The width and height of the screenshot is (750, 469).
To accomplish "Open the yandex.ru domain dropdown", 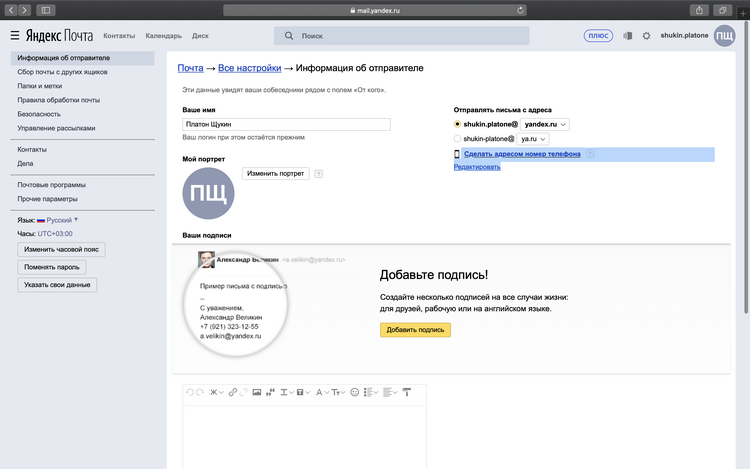I will pos(545,124).
